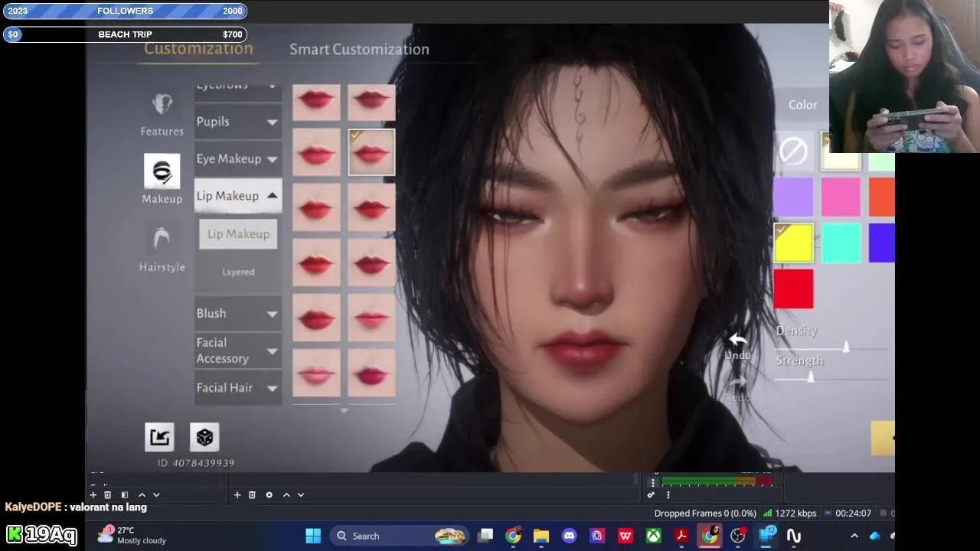Image resolution: width=980 pixels, height=551 pixels.
Task: Open the Hairstyle category icon
Action: (x=162, y=239)
